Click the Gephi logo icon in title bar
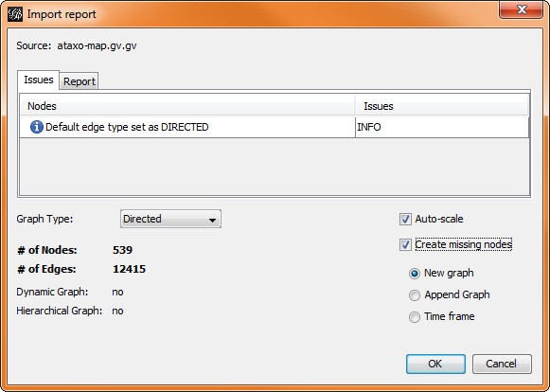The height and width of the screenshot is (392, 550). point(15,14)
